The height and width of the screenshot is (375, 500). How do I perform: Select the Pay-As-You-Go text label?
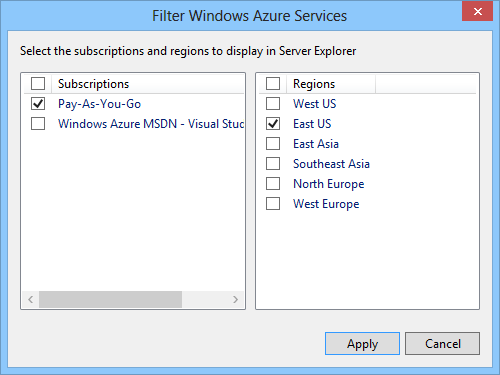pos(99,104)
